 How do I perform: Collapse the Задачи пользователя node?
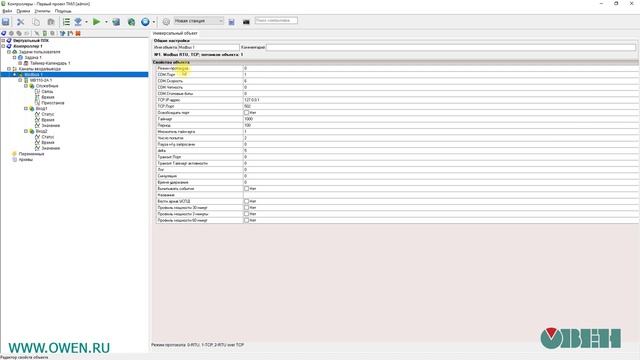[x=9, y=52]
